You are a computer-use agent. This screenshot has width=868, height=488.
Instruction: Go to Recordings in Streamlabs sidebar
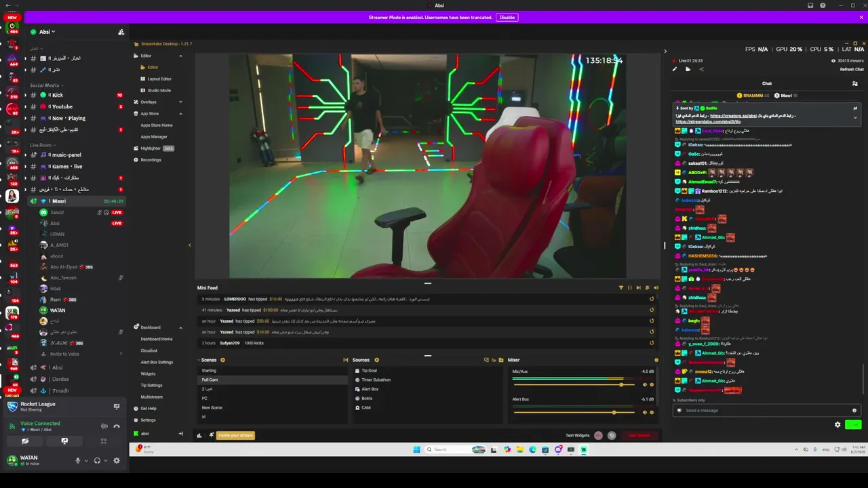tap(151, 160)
